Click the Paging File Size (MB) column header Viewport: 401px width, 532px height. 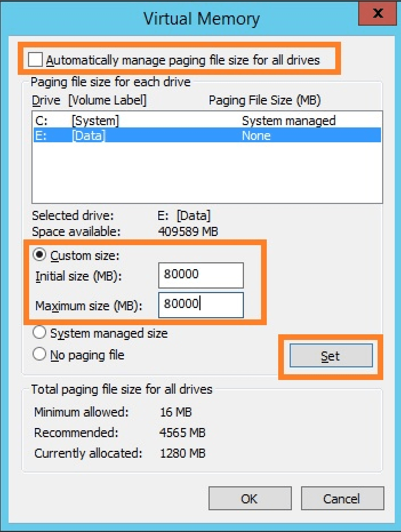point(264,101)
